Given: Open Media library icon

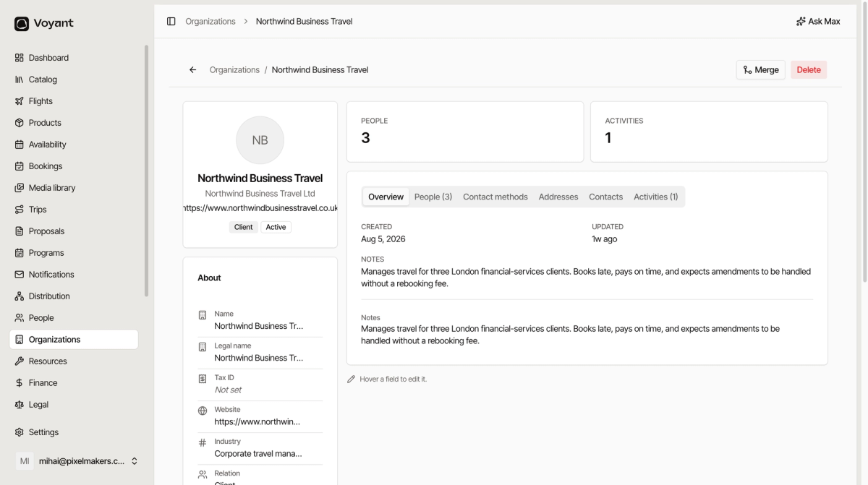Looking at the screenshot, I should 20,188.
